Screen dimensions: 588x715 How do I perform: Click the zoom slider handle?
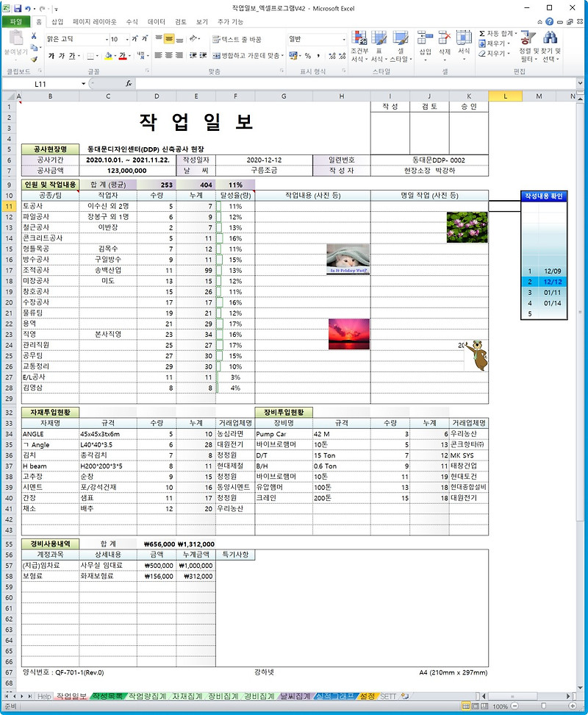pos(543,706)
